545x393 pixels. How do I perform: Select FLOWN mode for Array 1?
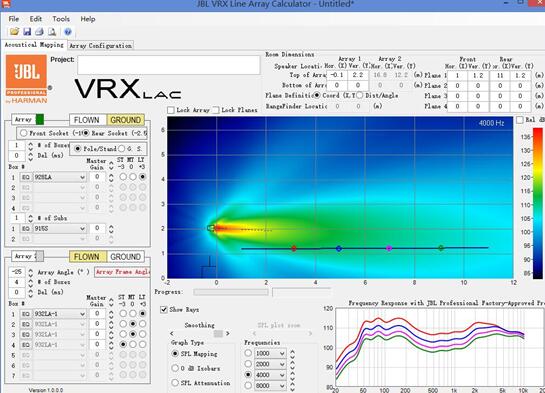(88, 120)
